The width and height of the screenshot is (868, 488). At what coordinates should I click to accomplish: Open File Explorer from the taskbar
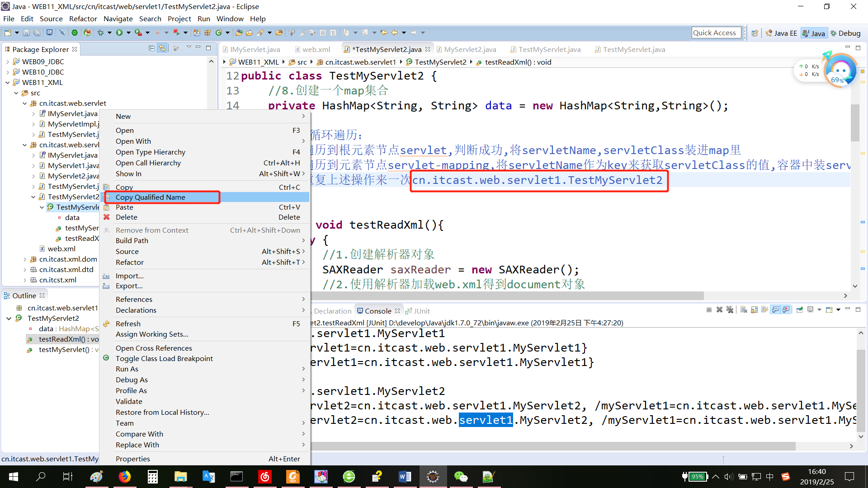(180, 477)
